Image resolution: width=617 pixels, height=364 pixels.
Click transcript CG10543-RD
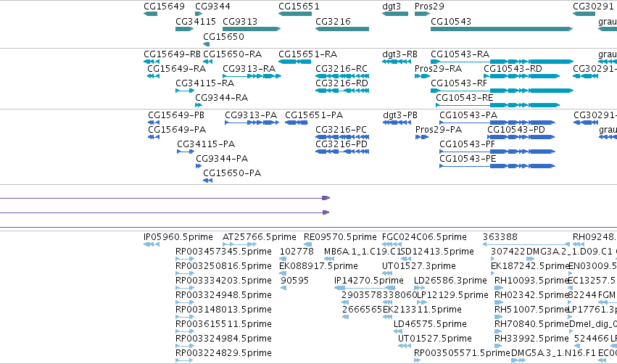tap(521, 76)
